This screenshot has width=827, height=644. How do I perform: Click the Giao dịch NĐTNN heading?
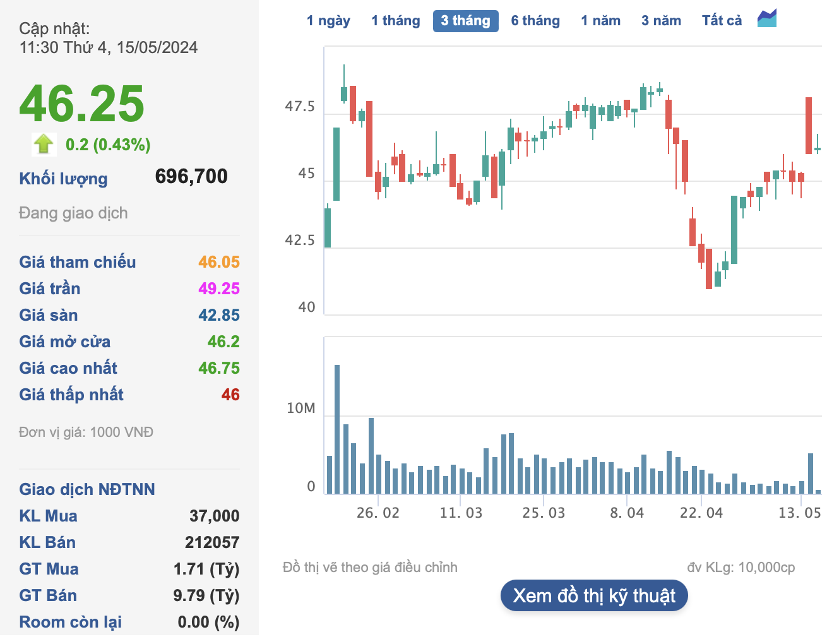pyautogui.click(x=87, y=489)
